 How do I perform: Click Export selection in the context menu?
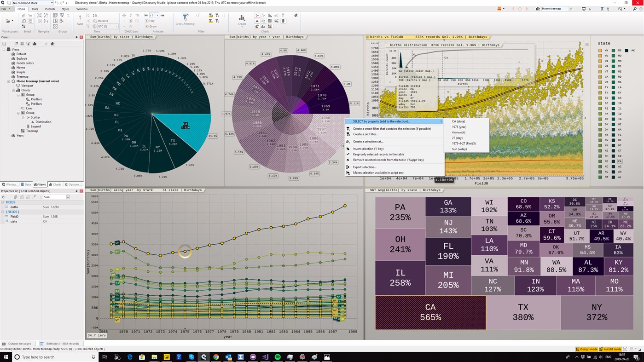coord(366,167)
